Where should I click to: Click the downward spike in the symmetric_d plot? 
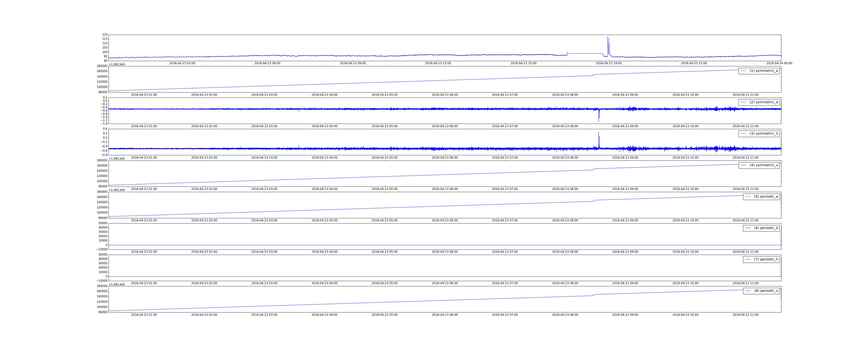coord(599,121)
